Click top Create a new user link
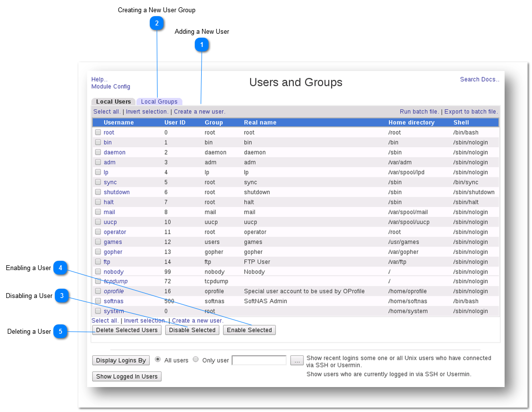This screenshot has height=412, width=532. tap(200, 112)
